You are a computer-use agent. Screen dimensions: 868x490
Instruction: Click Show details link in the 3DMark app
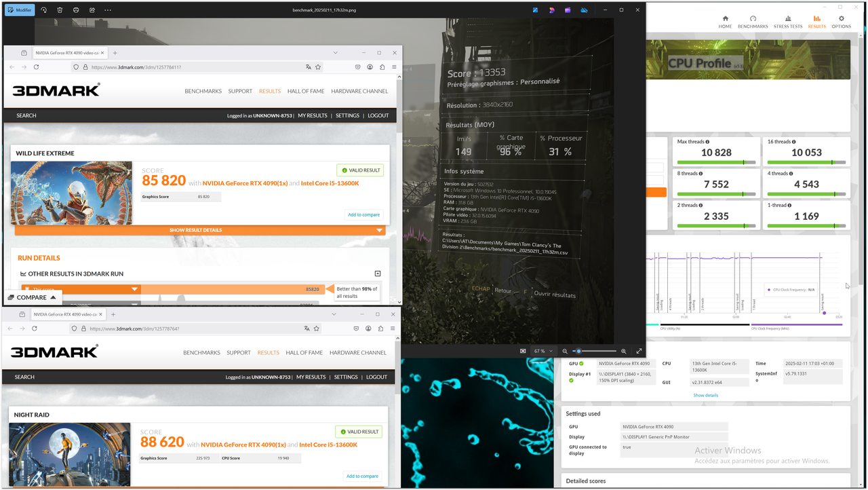pyautogui.click(x=705, y=395)
